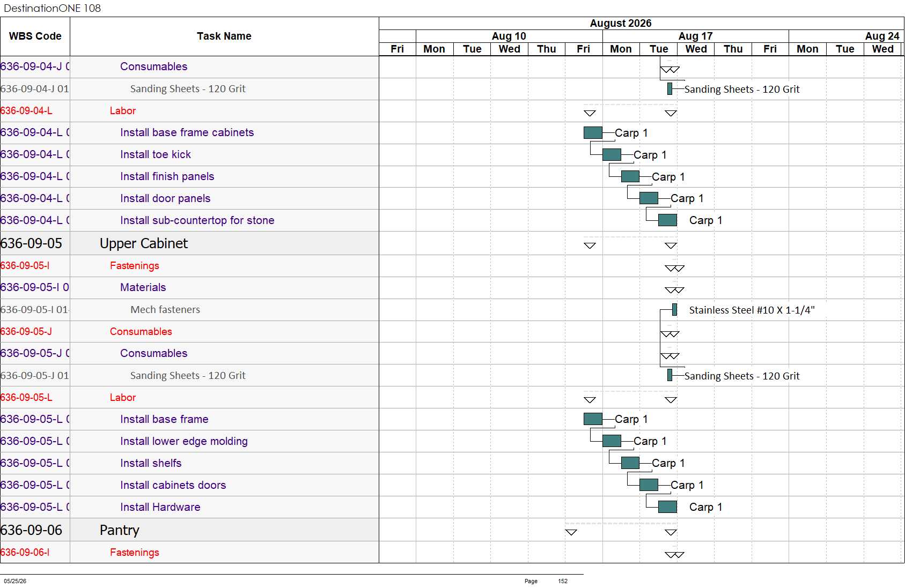Viewport: 905px width, 588px height.
Task: Click Carp 1 label in Install Hardware row
Action: [706, 507]
